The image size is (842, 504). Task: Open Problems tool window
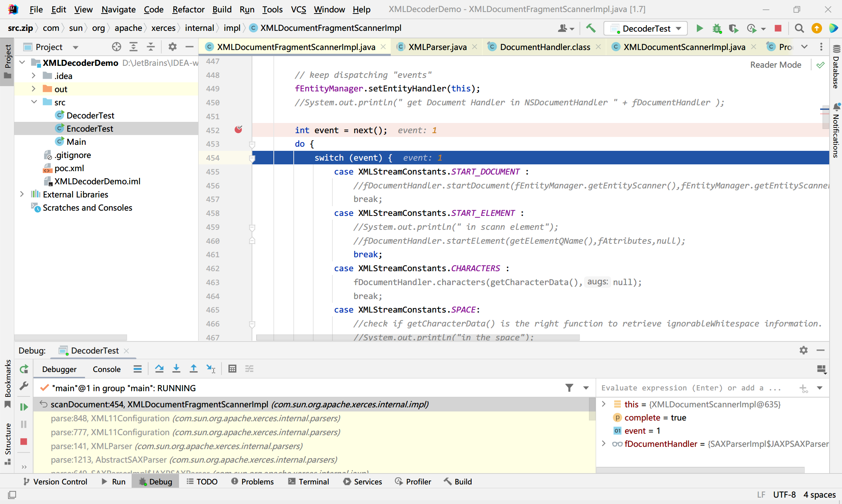tap(252, 482)
